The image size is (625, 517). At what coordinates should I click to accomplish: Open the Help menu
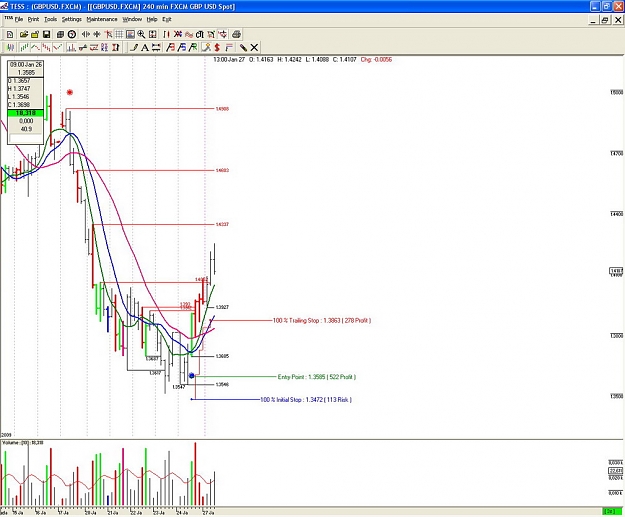tap(152, 19)
